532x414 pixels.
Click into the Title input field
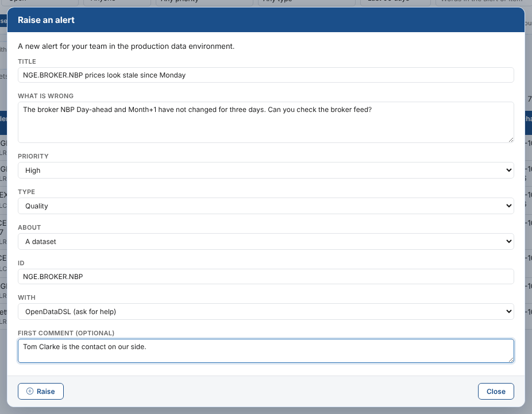265,75
